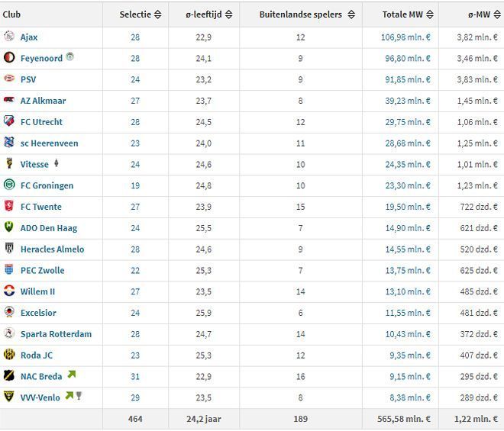Click the PSV club crest icon
The width and height of the screenshot is (504, 431).
pyautogui.click(x=9, y=79)
